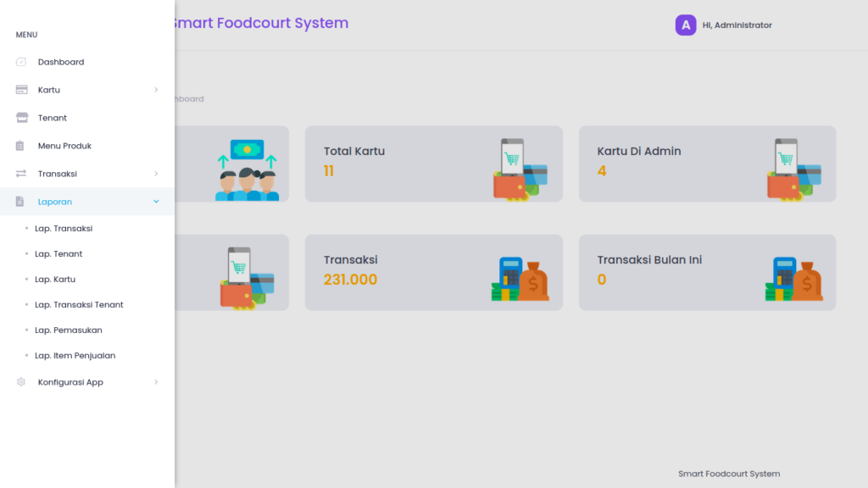Select Lap. Kartu in sidebar
The image size is (868, 488).
pos(55,279)
